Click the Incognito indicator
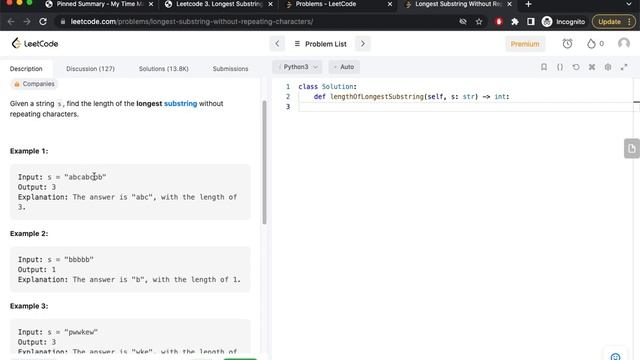Image resolution: width=640 pixels, height=360 pixels. pos(563,22)
